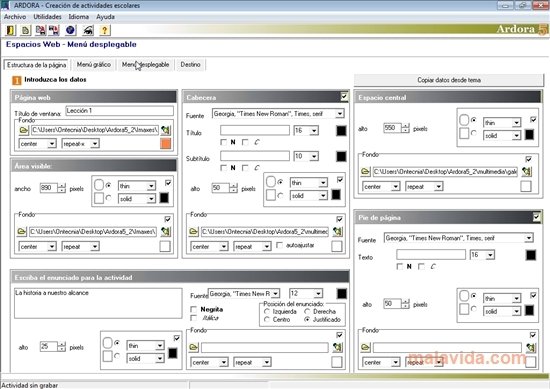The height and width of the screenshot is (389, 550).
Task: Open Pie de página Fuente dropdown
Action: click(529, 238)
